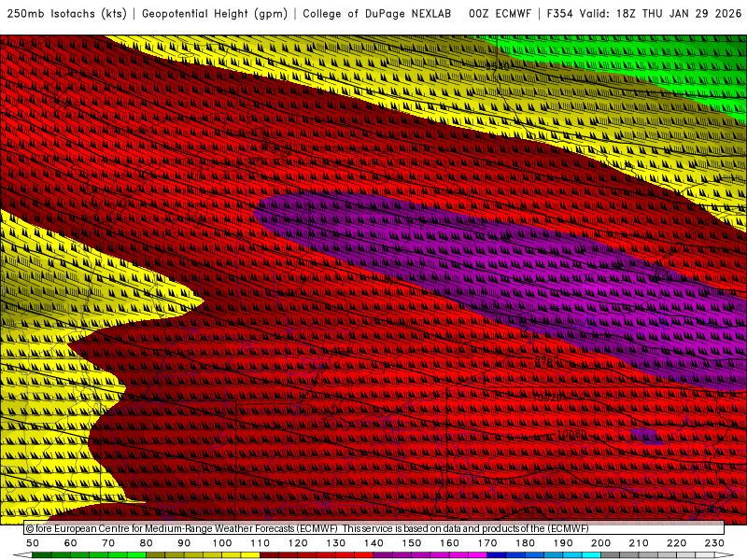Click the 130 value on the legend
Screen dimensions: 747x560
pyautogui.click(x=335, y=543)
